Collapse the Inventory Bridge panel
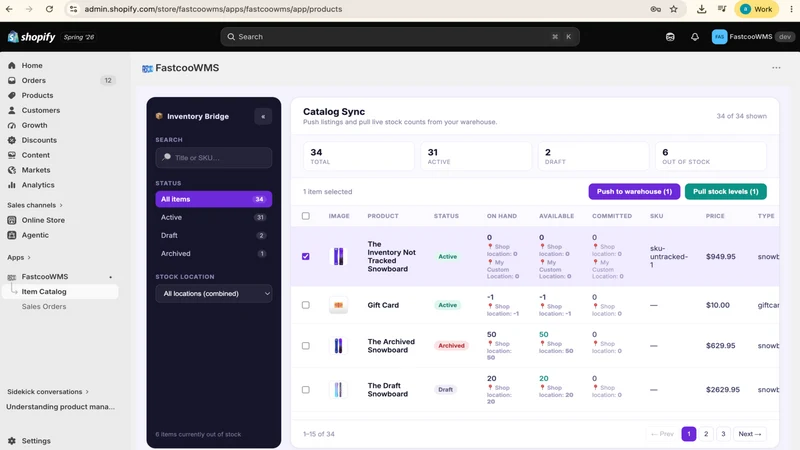 (x=263, y=116)
